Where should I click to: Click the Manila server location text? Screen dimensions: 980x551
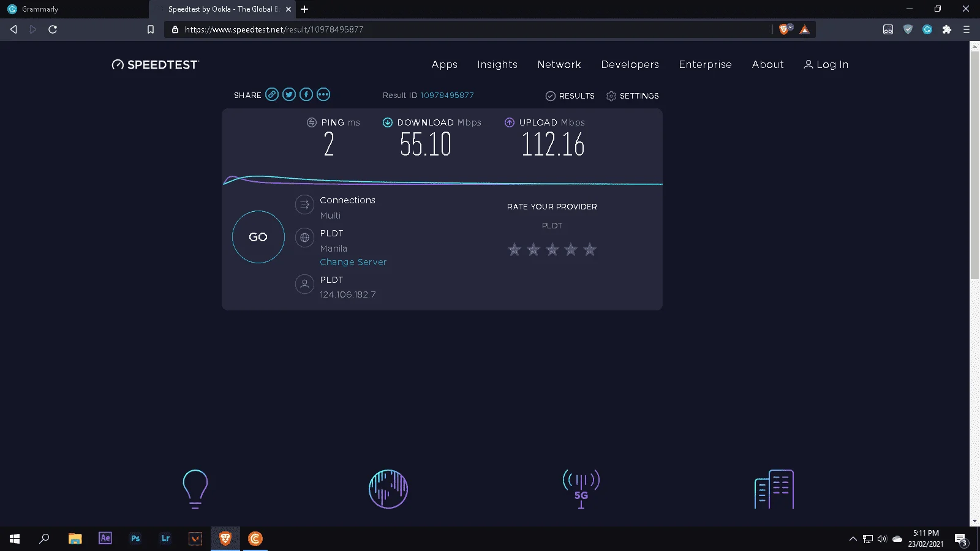(334, 249)
